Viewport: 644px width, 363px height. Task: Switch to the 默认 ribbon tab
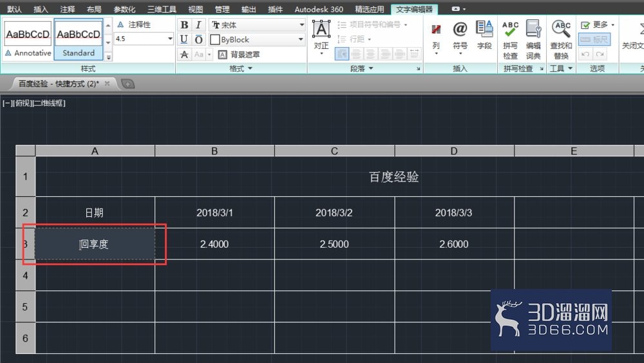(x=14, y=9)
